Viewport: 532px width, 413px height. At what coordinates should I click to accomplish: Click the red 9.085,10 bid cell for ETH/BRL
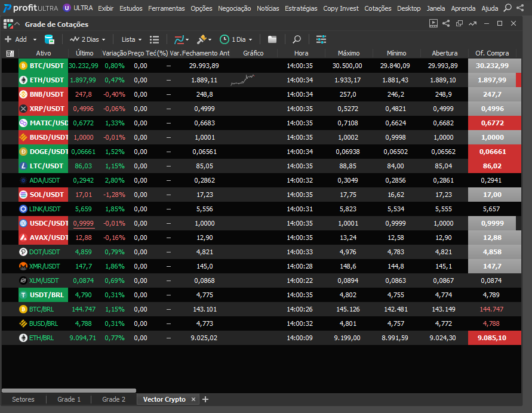(x=494, y=338)
